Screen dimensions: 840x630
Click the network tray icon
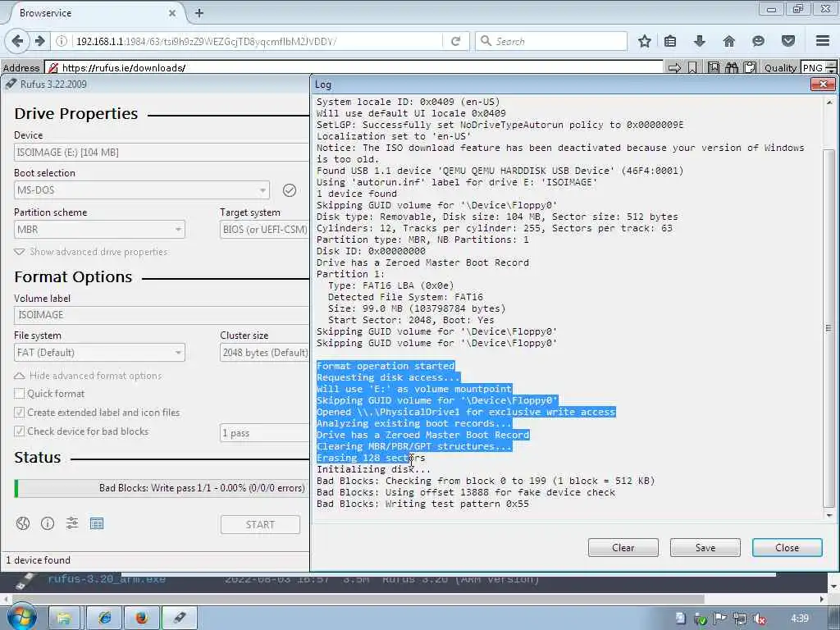pos(740,619)
